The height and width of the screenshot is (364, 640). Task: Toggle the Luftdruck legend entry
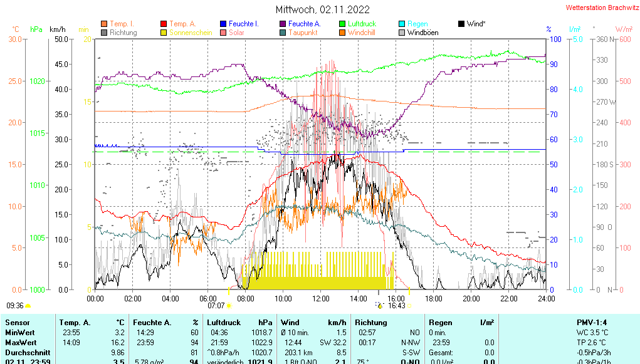click(362, 24)
